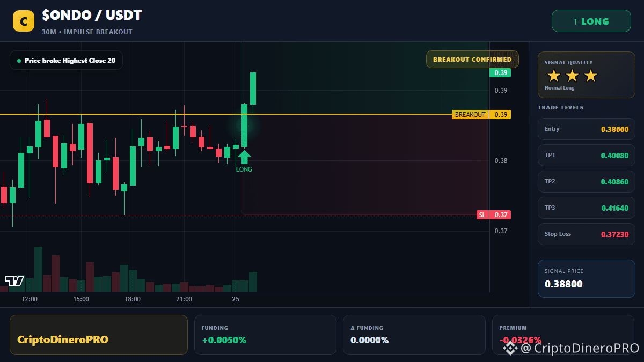Click the 15:00 time axis label
Screen dimensions: 644x362
tap(81, 299)
